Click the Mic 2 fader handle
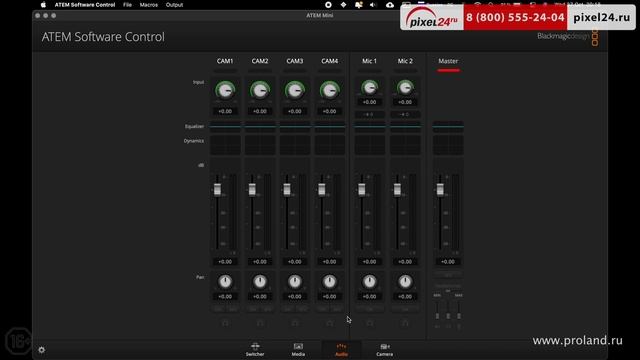This screenshot has height=360, width=640. point(397,189)
